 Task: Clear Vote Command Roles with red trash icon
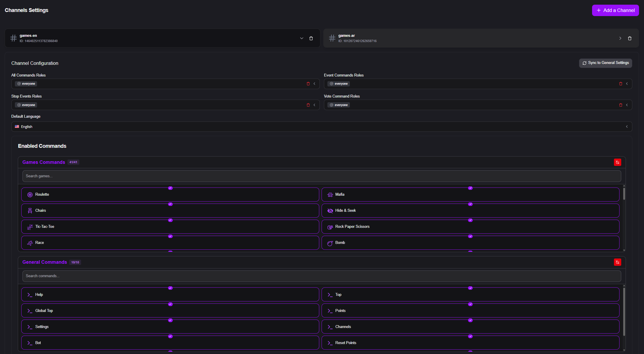coord(621,105)
